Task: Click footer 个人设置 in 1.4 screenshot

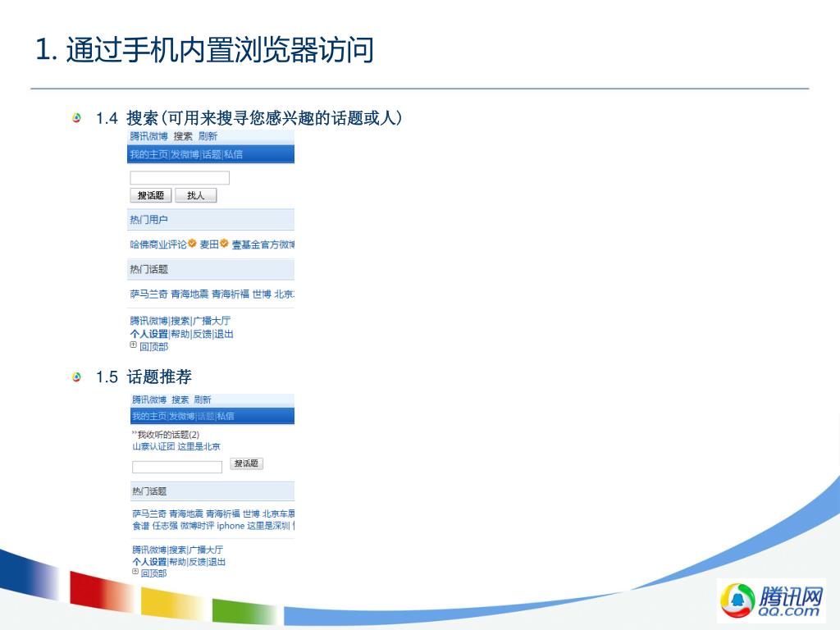Action: tap(149, 335)
